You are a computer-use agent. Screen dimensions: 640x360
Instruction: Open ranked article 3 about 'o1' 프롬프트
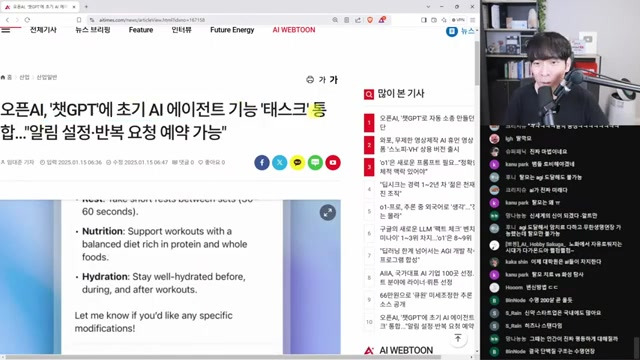point(427,167)
